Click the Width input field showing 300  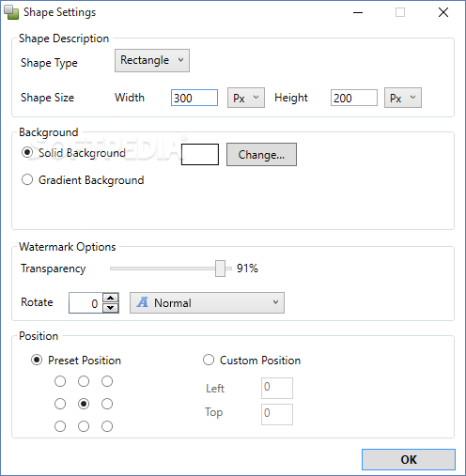tap(194, 98)
